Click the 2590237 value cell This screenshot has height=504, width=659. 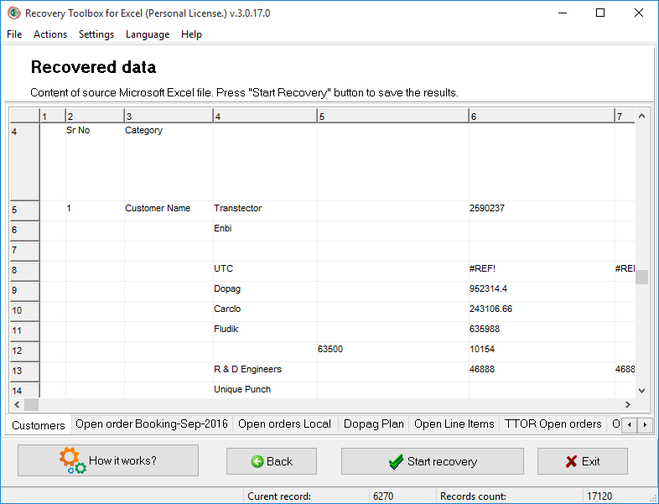pos(542,210)
